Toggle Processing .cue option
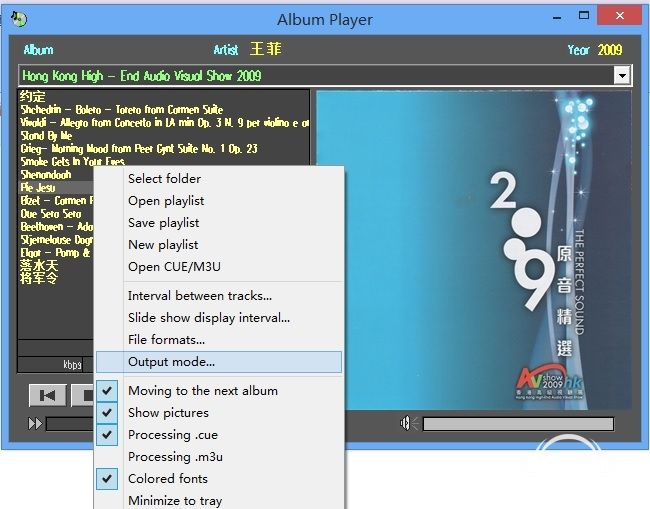Viewport: 650px width, 509px height. tap(219, 434)
